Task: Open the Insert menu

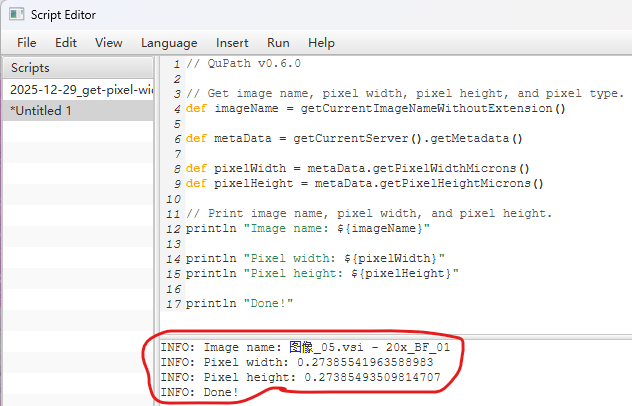Action: tap(233, 43)
